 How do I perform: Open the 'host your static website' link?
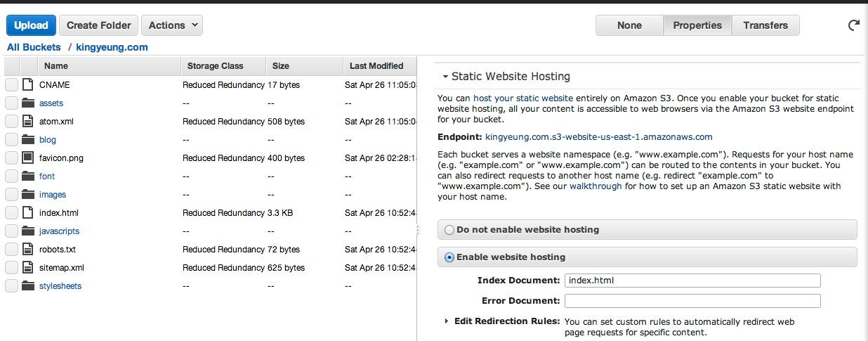[x=523, y=98]
